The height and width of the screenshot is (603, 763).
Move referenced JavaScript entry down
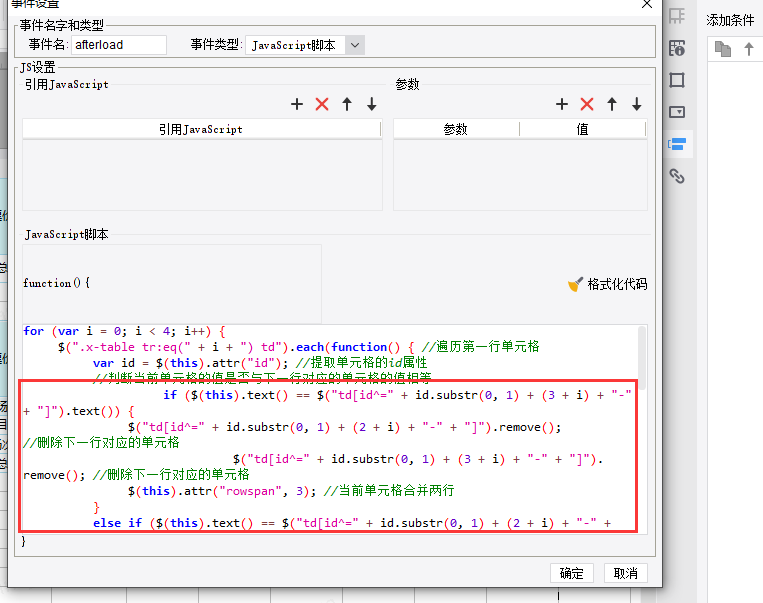point(372,104)
